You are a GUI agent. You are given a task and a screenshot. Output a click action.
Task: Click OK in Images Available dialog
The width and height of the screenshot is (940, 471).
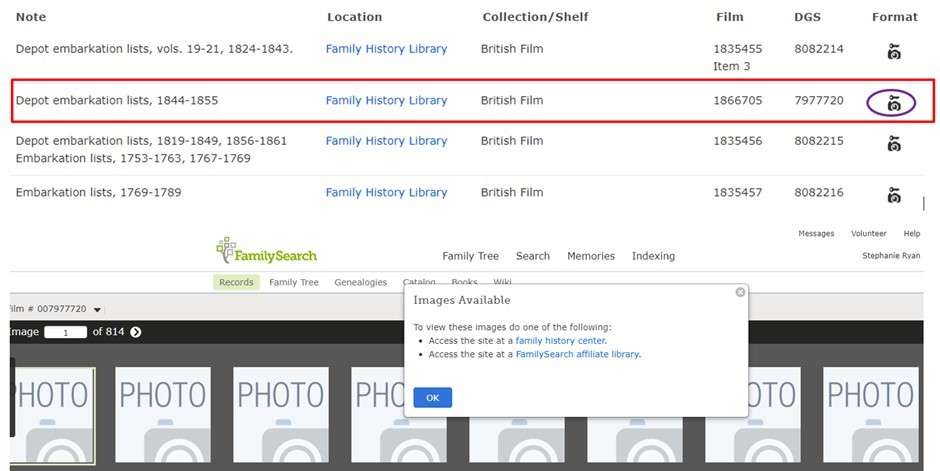click(x=432, y=397)
